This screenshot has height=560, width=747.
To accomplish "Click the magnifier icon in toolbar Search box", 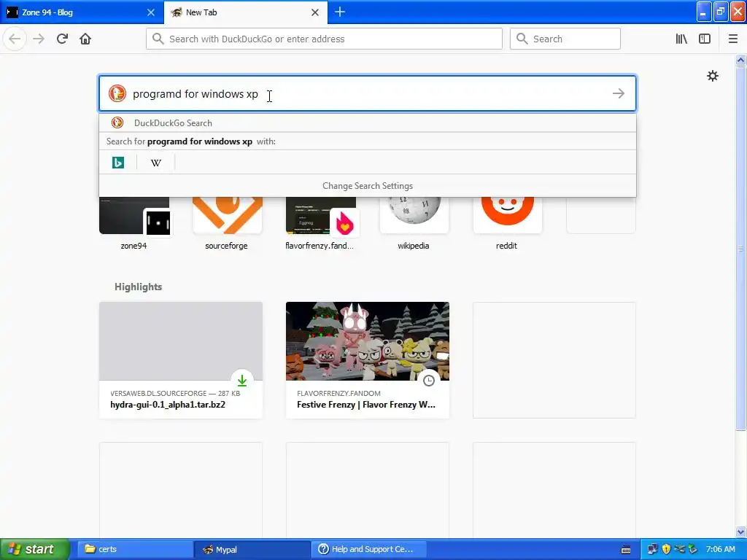I will pos(522,39).
